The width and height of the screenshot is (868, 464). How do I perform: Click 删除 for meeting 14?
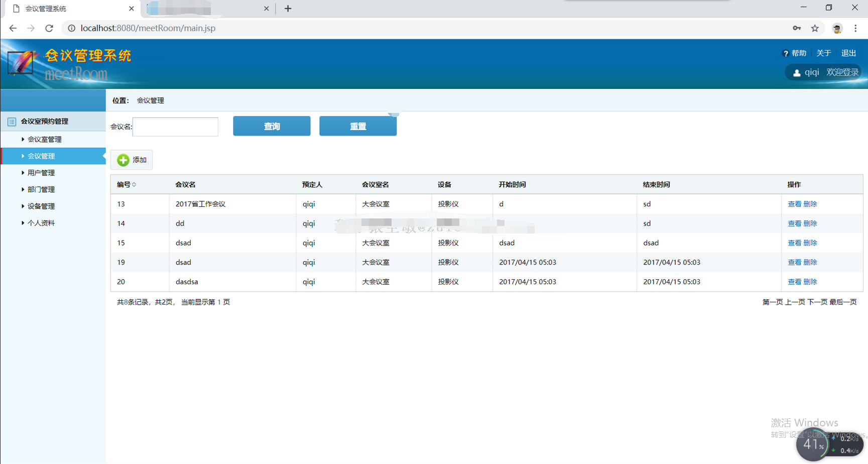coord(810,223)
